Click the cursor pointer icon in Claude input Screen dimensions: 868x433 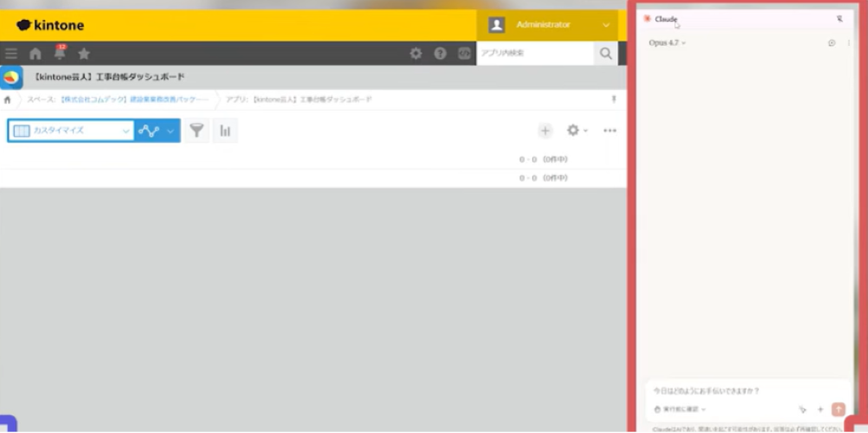(802, 410)
